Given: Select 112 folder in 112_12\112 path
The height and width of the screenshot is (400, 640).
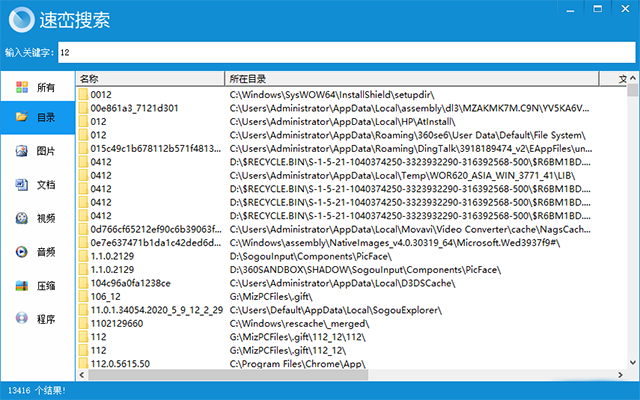Looking at the screenshot, I should pos(98,337).
